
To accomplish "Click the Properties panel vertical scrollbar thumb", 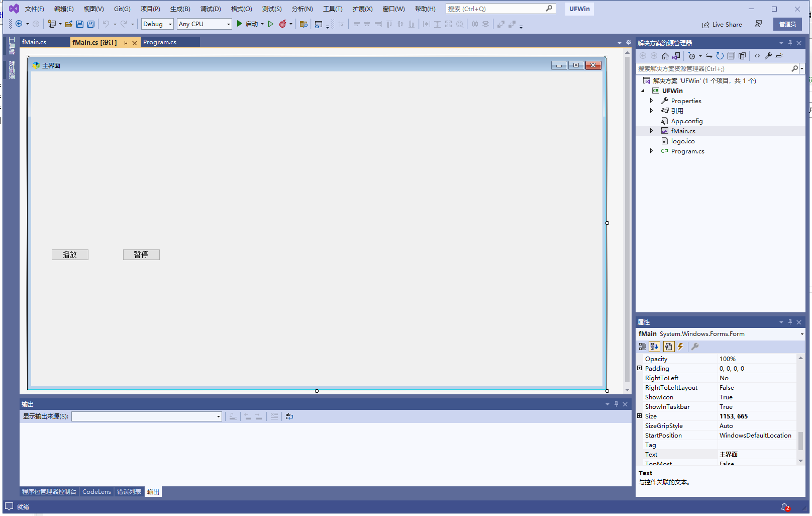I will (800, 441).
